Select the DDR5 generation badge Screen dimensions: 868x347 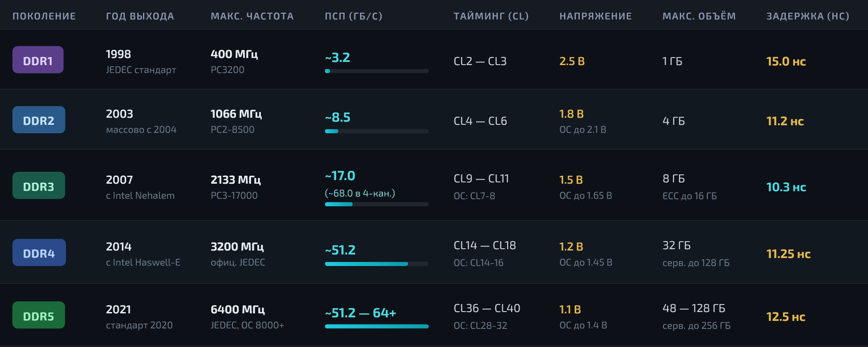[39, 316]
